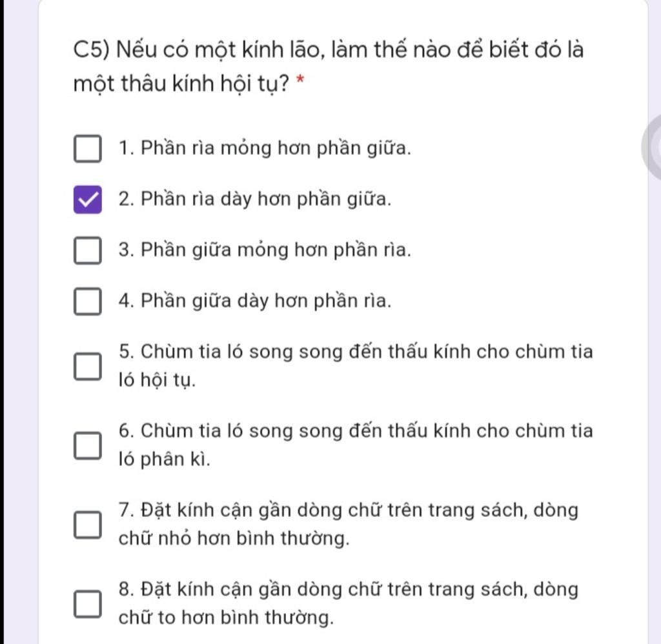
Task: Mark checkbox 6 about 'chùm tia ló phân kì'
Action: (88, 445)
